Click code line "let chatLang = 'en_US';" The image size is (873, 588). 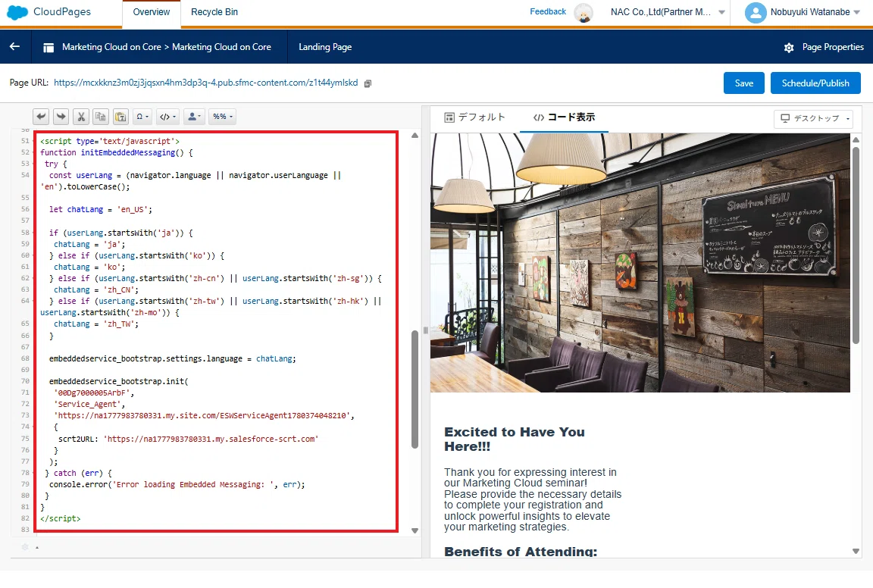coord(100,209)
